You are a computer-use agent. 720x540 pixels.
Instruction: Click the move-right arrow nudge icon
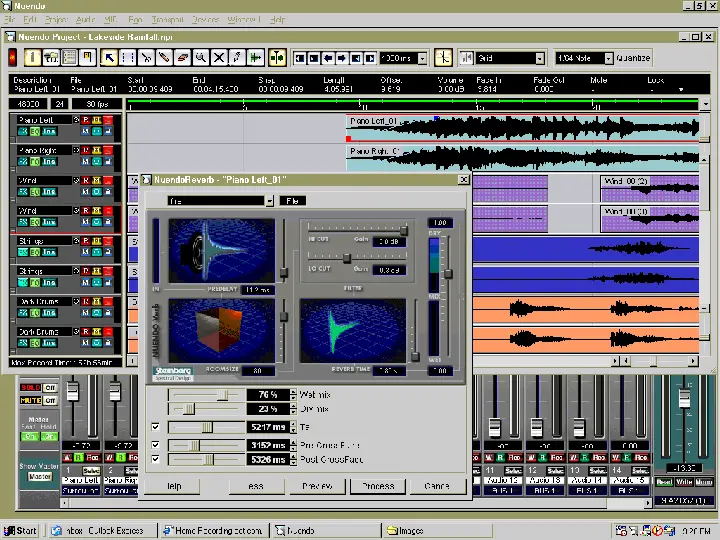(342, 58)
